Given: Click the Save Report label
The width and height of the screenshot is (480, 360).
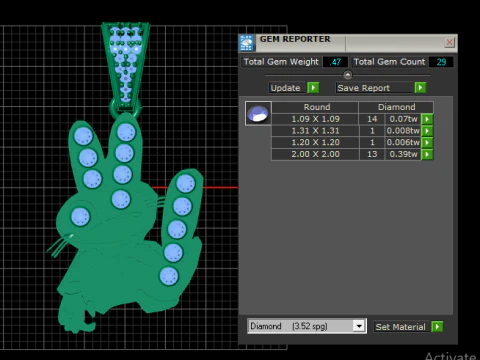Looking at the screenshot, I should (x=374, y=88).
